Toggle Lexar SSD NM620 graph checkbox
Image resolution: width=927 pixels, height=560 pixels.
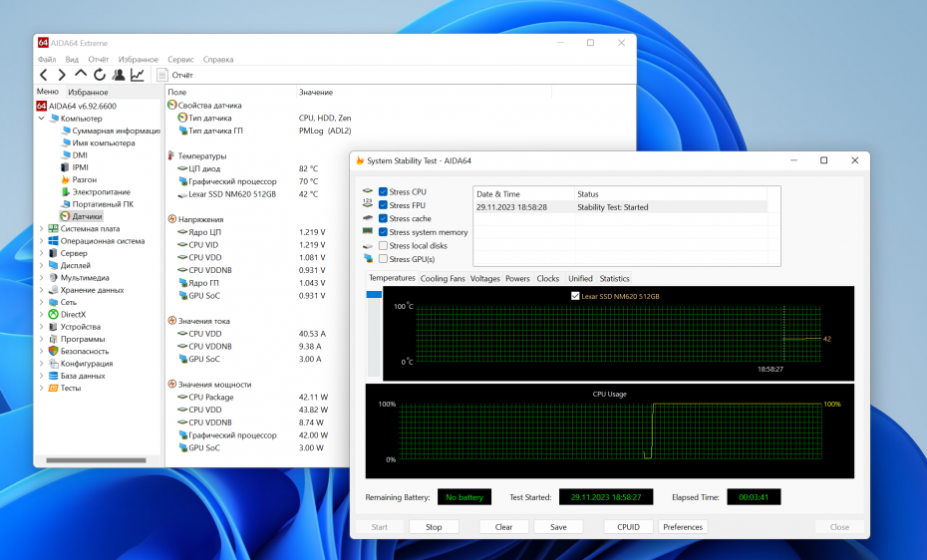pos(575,296)
